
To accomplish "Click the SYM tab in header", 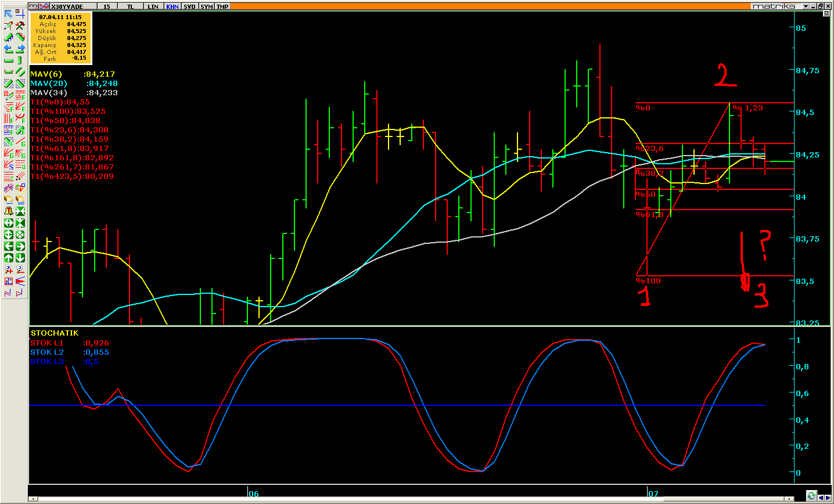I will 206,6.
